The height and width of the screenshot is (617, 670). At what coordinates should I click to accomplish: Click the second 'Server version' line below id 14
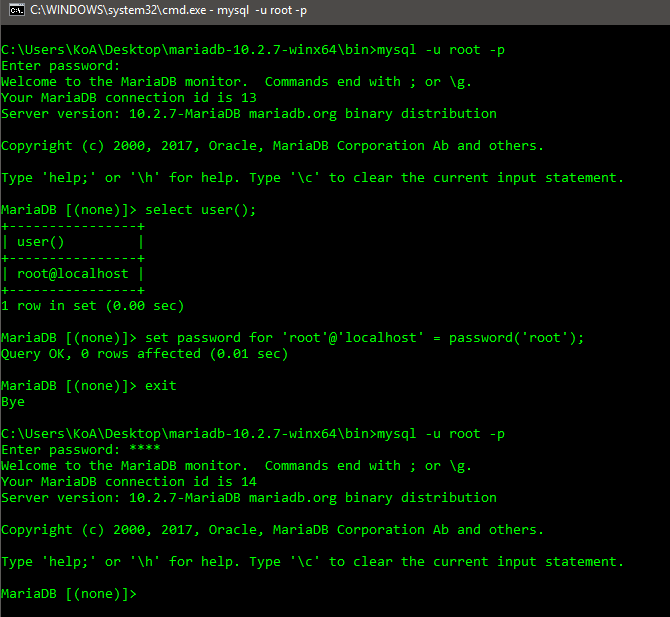249,498
